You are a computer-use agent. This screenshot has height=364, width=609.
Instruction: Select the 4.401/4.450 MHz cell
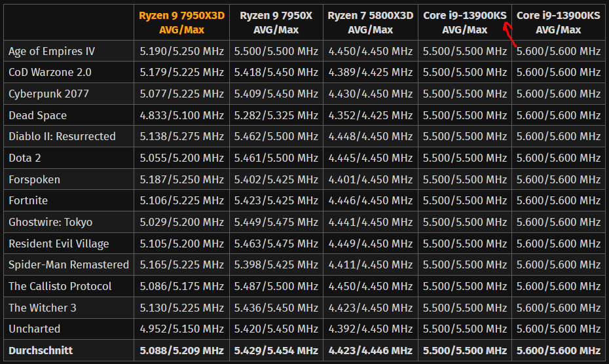point(371,179)
